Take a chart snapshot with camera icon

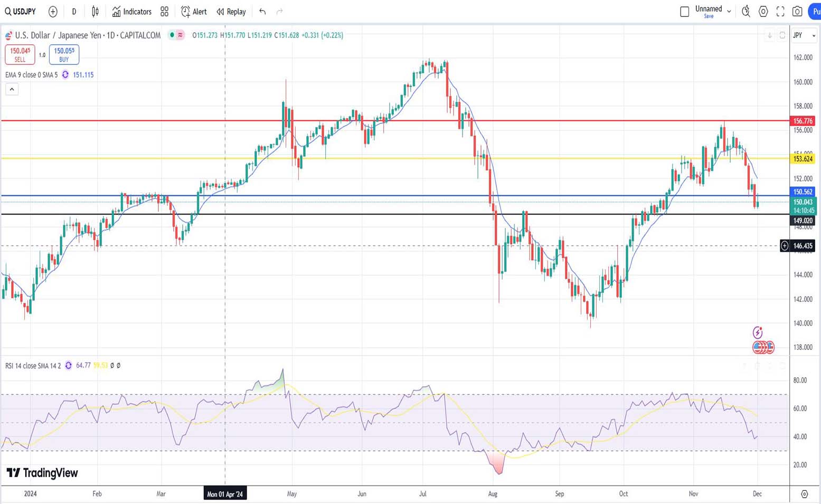pyautogui.click(x=797, y=12)
